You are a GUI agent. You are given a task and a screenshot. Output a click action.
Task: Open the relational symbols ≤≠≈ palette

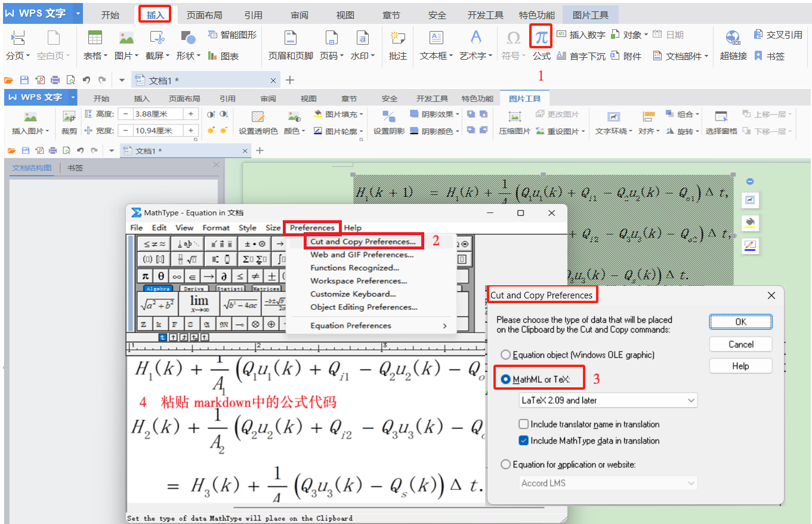[x=153, y=244]
